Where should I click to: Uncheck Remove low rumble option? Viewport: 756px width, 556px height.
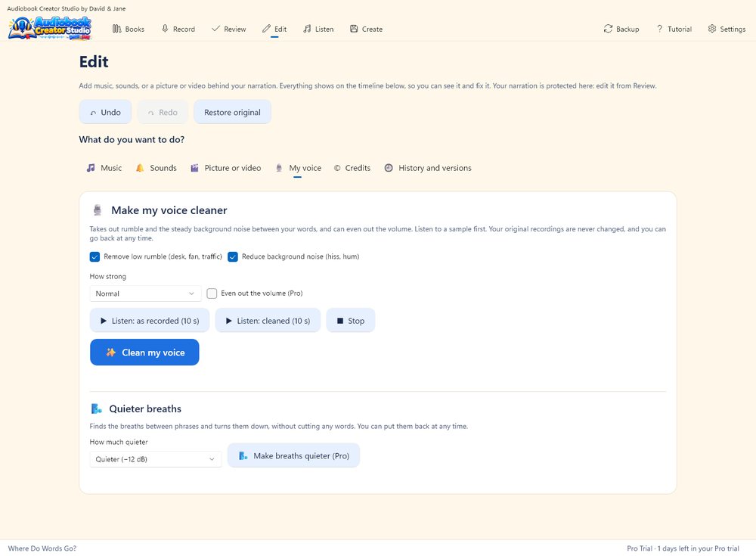tap(94, 256)
